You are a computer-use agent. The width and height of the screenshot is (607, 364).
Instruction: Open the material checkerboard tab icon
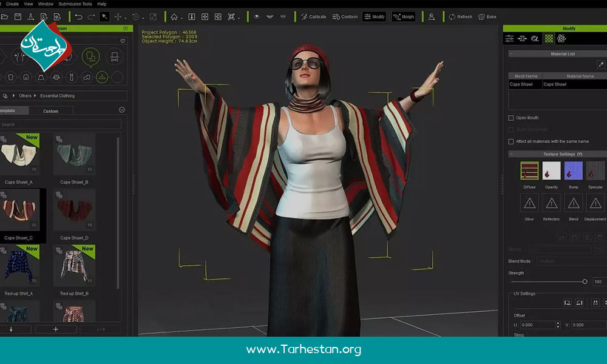point(549,38)
